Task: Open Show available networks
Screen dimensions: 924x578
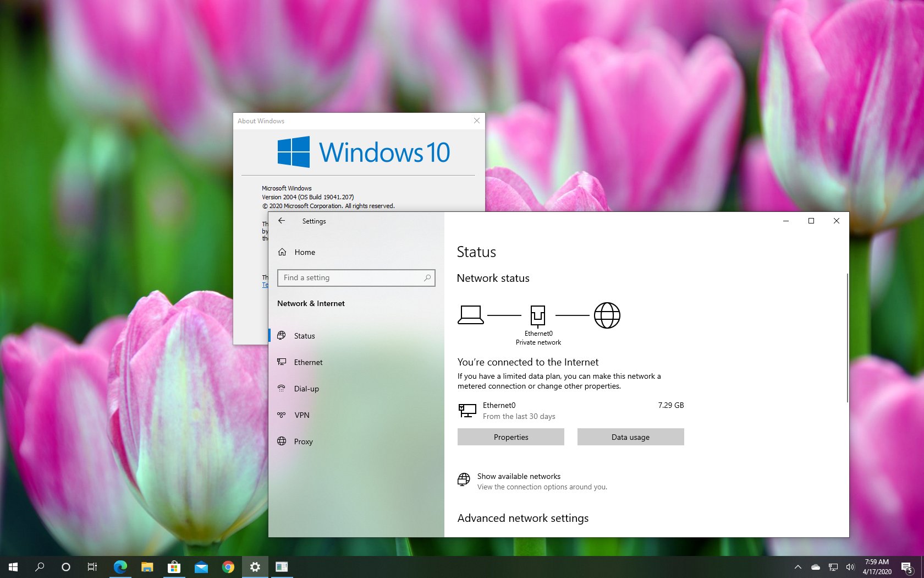Action: [x=518, y=477]
